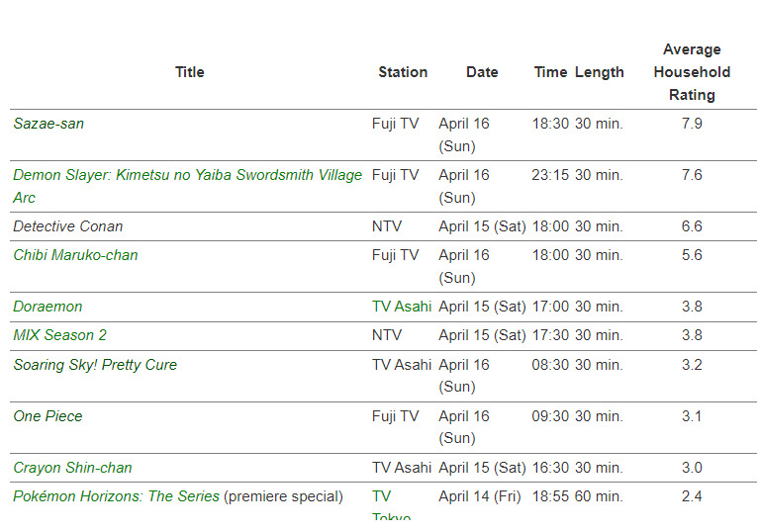This screenshot has height=532, width=758.
Task: Click the 23:15 time cell
Action: pyautogui.click(x=550, y=175)
